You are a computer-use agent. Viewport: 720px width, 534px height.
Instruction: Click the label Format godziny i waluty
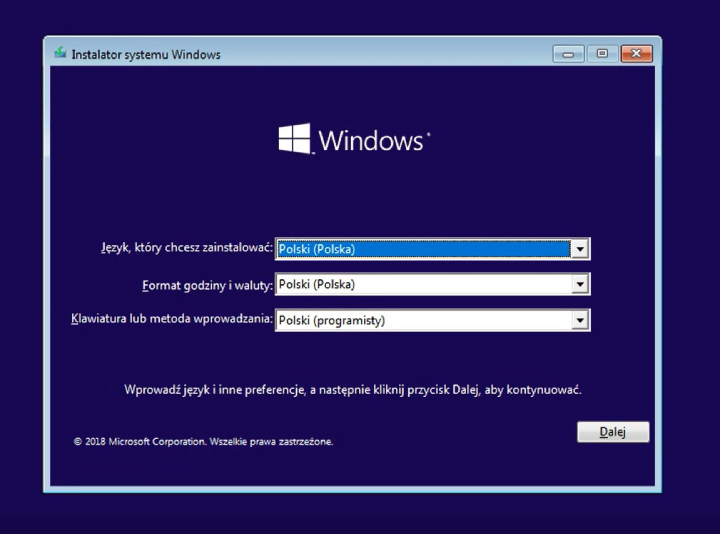pyautogui.click(x=207, y=285)
